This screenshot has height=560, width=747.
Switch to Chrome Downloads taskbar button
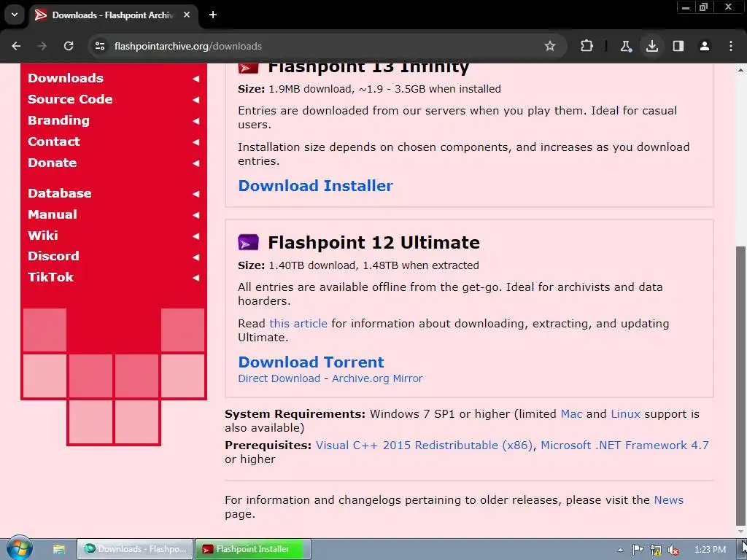tap(135, 549)
